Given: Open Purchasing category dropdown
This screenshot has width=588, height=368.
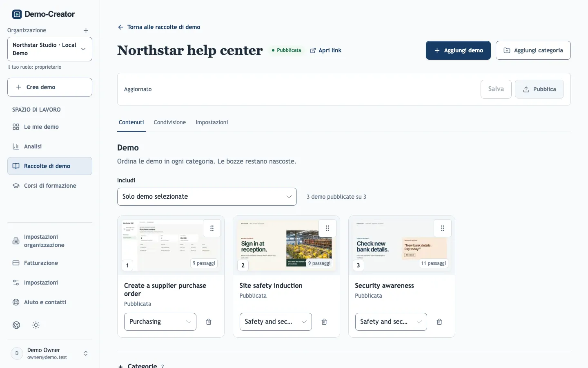Looking at the screenshot, I should point(160,322).
